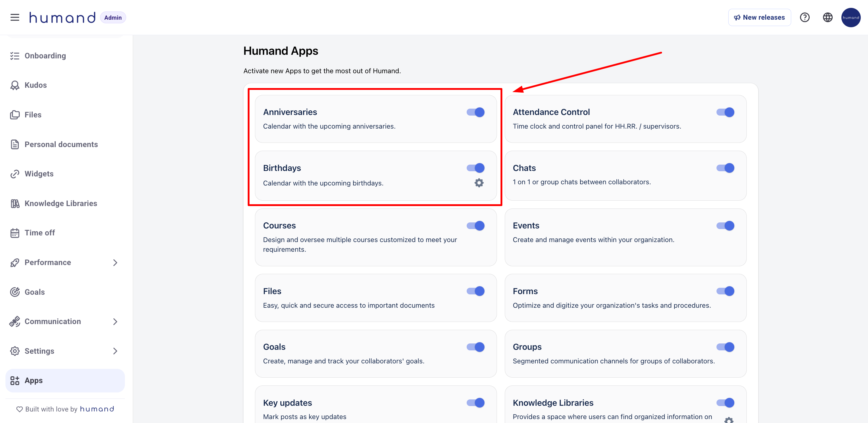868x423 pixels.
Task: Expand the Communication submenu chevron
Action: pyautogui.click(x=115, y=322)
